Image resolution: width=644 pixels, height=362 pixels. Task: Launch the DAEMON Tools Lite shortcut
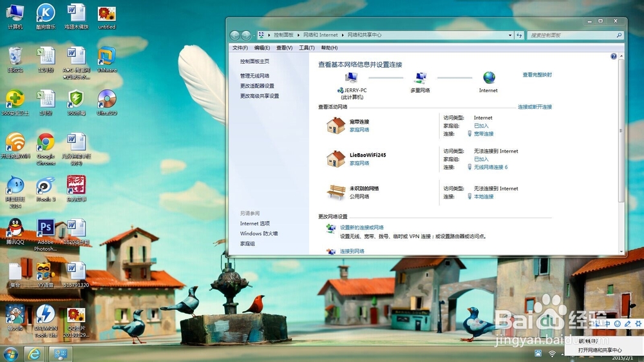[46, 321]
